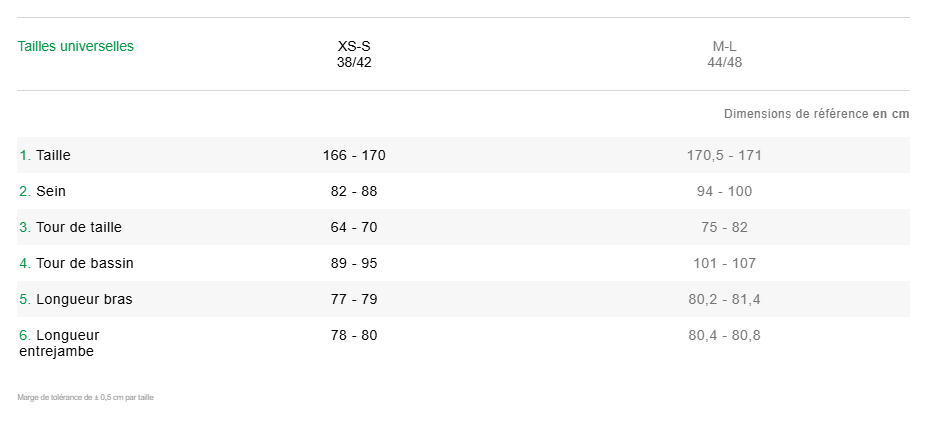This screenshot has width=931, height=422.
Task: Click the 166 - 170 height value
Action: (x=354, y=155)
